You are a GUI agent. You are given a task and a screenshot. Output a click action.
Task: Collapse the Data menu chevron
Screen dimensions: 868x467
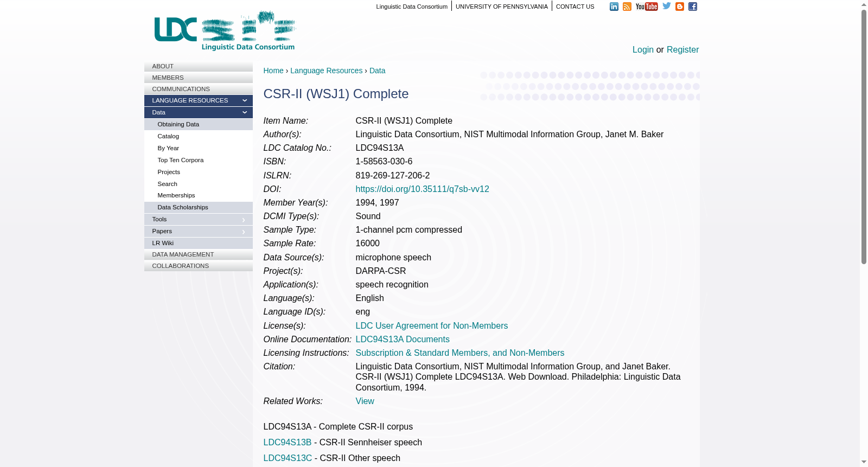[245, 112]
